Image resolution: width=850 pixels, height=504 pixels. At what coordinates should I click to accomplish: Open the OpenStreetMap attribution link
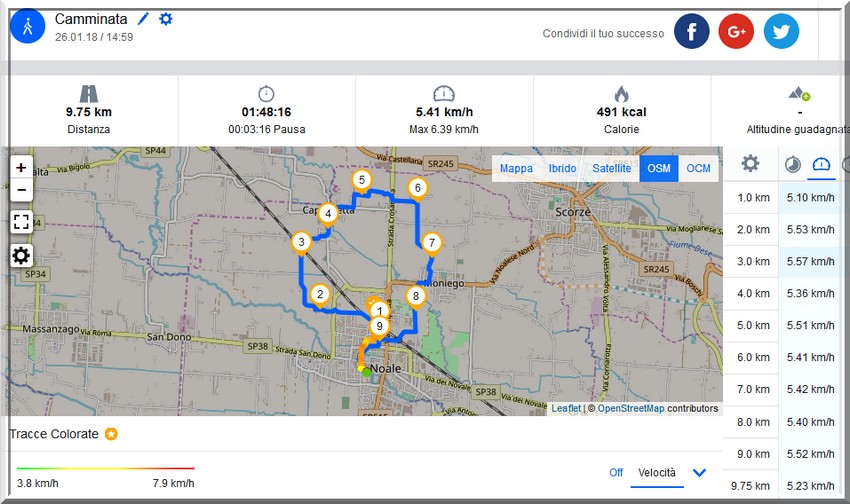pyautogui.click(x=631, y=409)
